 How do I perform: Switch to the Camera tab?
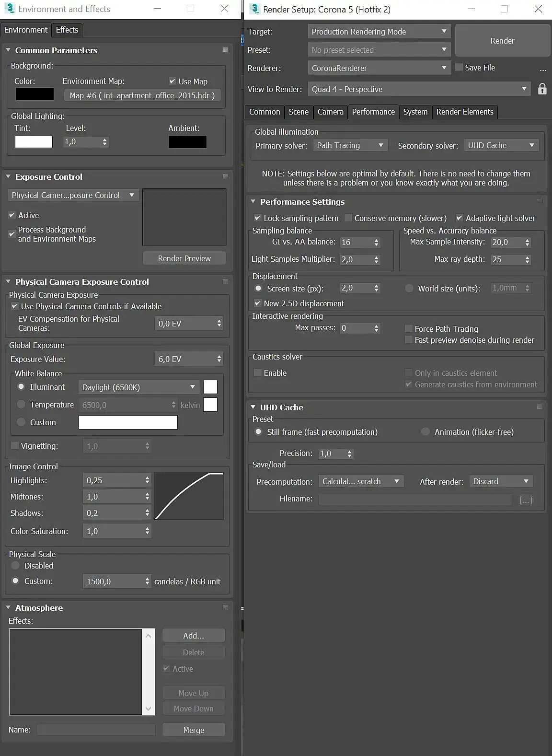click(331, 112)
